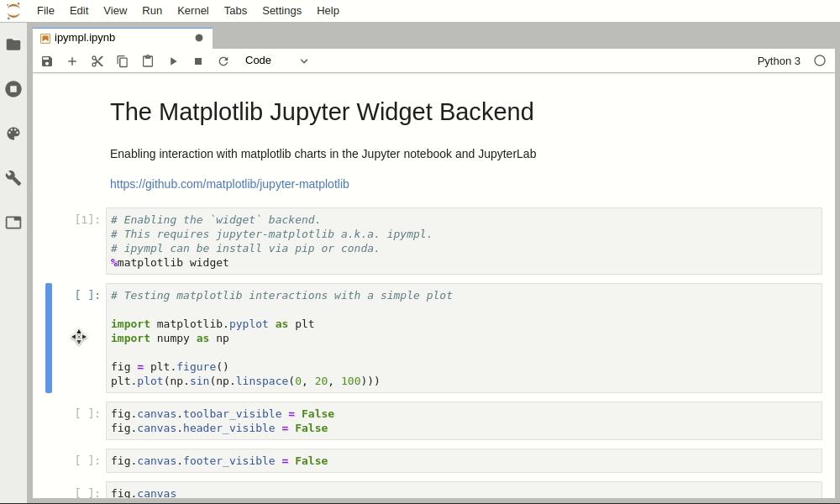
Task: Run the selected cell
Action: pyautogui.click(x=173, y=61)
